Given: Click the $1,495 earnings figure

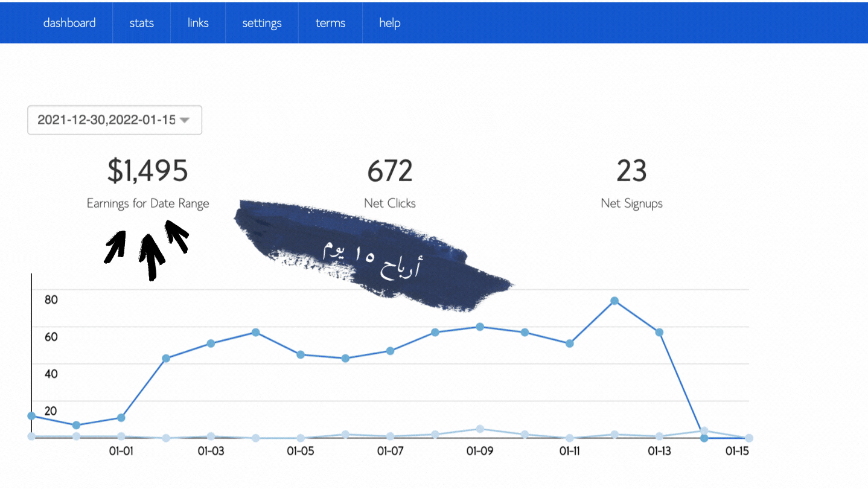Looking at the screenshot, I should pyautogui.click(x=148, y=171).
